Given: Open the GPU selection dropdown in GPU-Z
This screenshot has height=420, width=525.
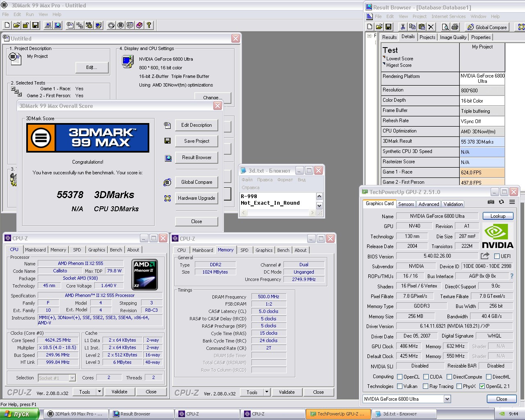Looking at the screenshot, I should tap(447, 399).
